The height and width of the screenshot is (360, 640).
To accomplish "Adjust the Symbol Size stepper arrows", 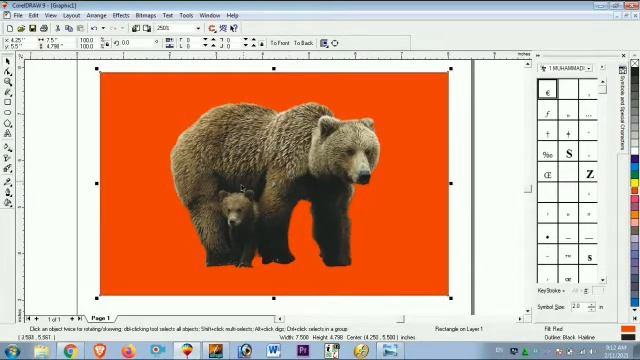I will (x=591, y=307).
